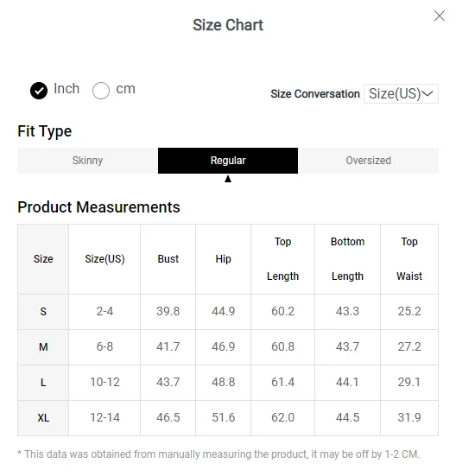Select the Inch unit radio button

pos(39,91)
